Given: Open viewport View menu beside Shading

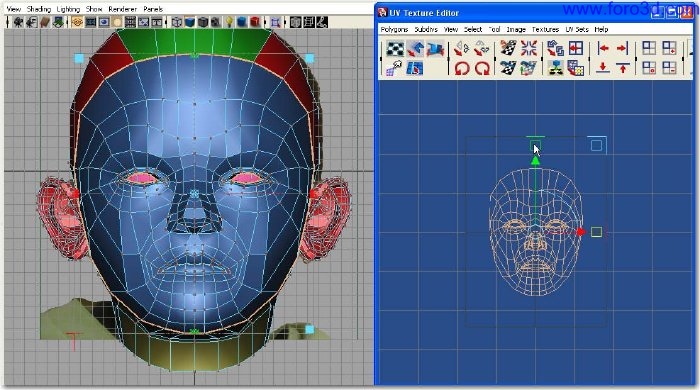Looking at the screenshot, I should (14, 9).
